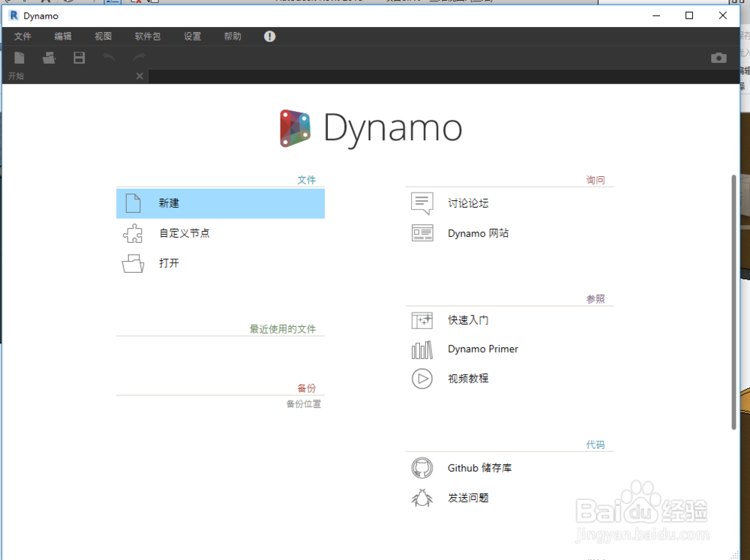The image size is (750, 560).
Task: Click the Redo arrow icon
Action: (x=139, y=58)
